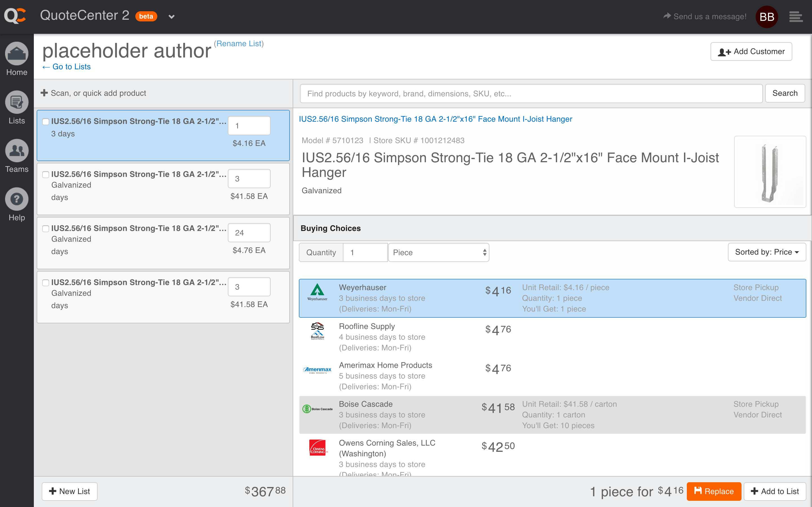
Task: Click the Send us a message icon
Action: (x=667, y=15)
